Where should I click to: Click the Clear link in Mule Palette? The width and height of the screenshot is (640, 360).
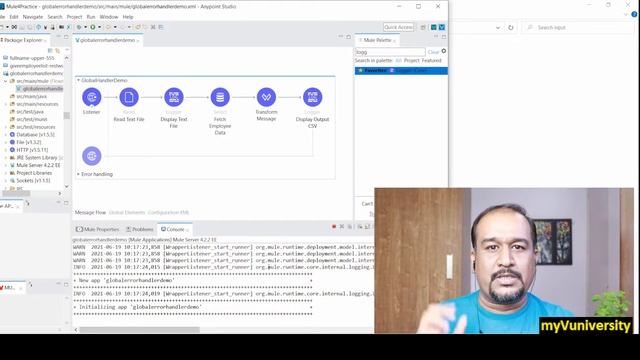(x=433, y=52)
